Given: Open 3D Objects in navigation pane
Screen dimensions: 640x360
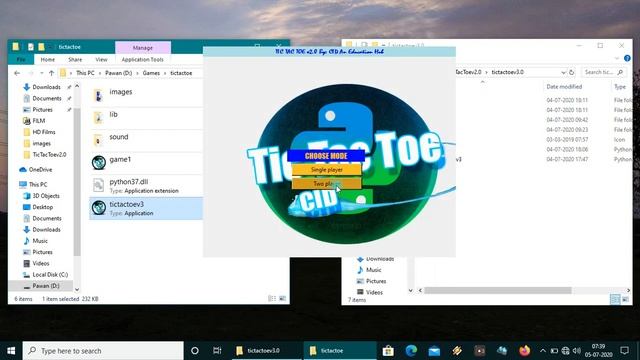Looking at the screenshot, I should [x=46, y=196].
